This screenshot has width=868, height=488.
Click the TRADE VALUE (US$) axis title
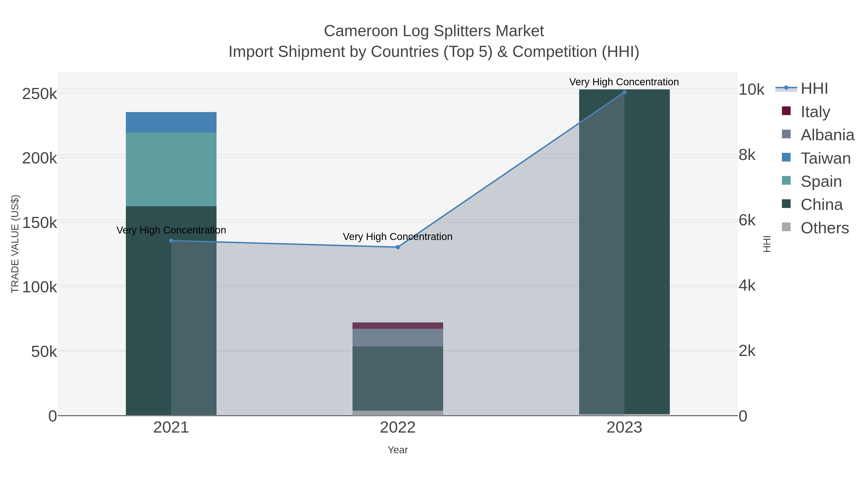15,244
